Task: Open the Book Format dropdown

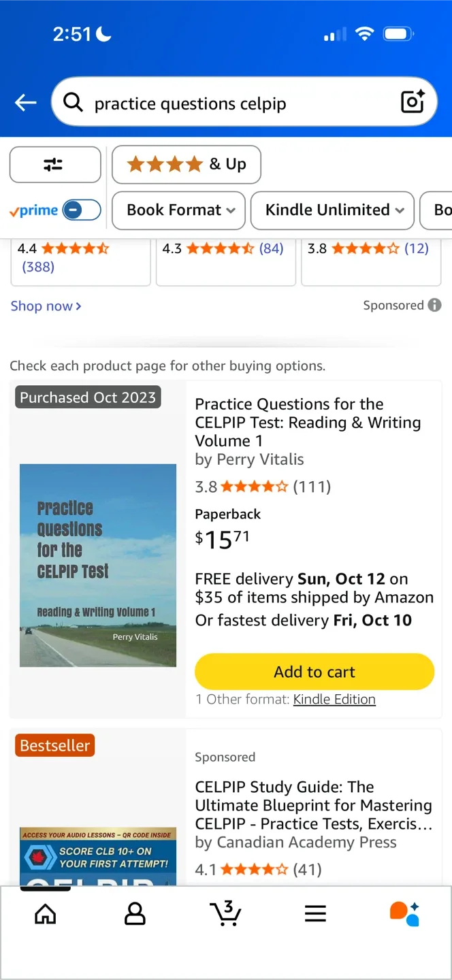Action: [x=178, y=210]
